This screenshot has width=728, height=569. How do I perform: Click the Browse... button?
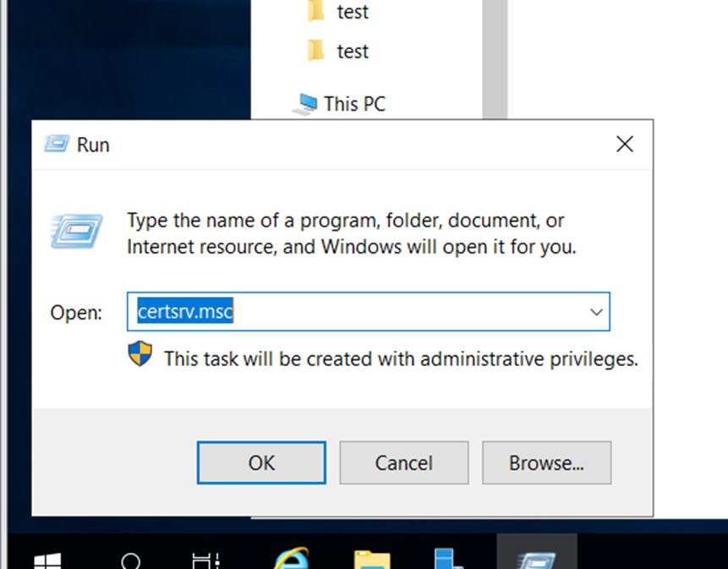546,463
